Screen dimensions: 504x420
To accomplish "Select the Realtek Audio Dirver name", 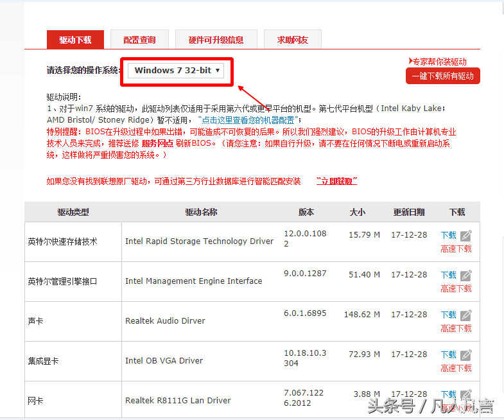I will [165, 321].
